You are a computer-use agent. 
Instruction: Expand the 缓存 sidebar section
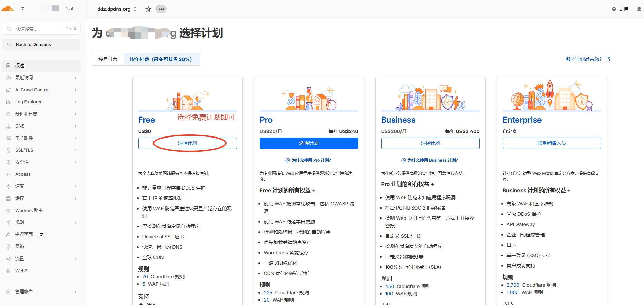(x=75, y=199)
